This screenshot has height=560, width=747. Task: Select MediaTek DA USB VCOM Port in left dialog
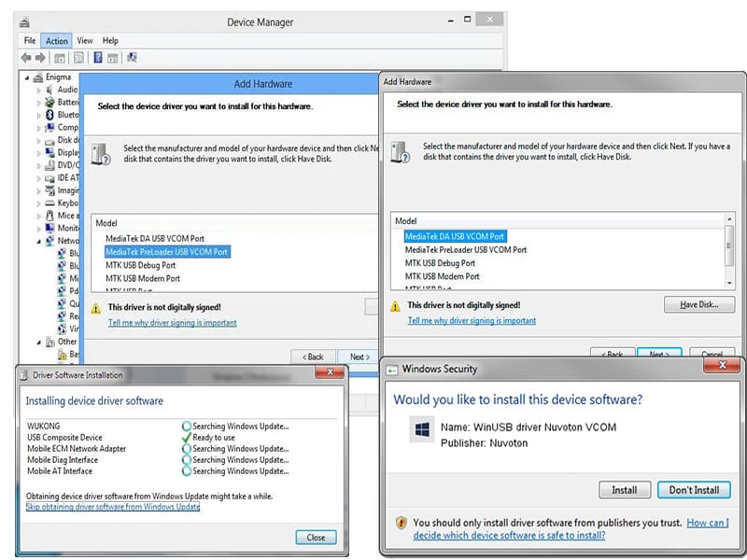pos(155,239)
